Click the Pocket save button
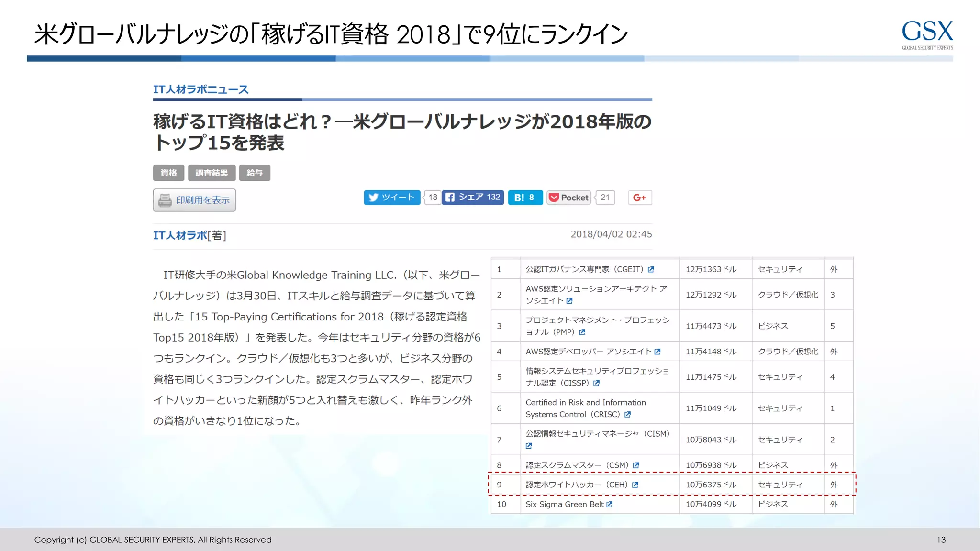 [568, 198]
